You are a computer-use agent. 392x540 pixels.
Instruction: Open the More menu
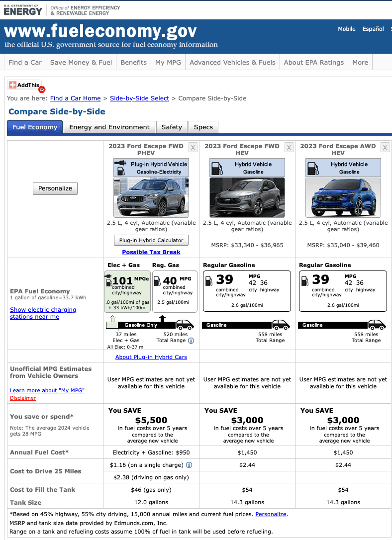click(360, 62)
